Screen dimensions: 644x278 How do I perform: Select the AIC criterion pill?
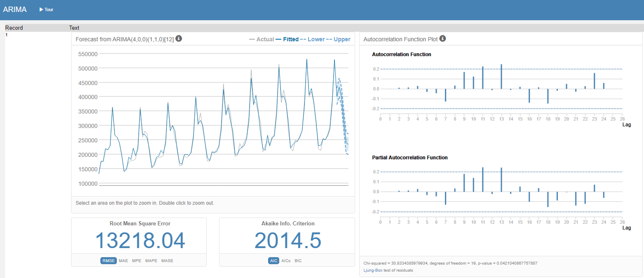click(x=273, y=261)
